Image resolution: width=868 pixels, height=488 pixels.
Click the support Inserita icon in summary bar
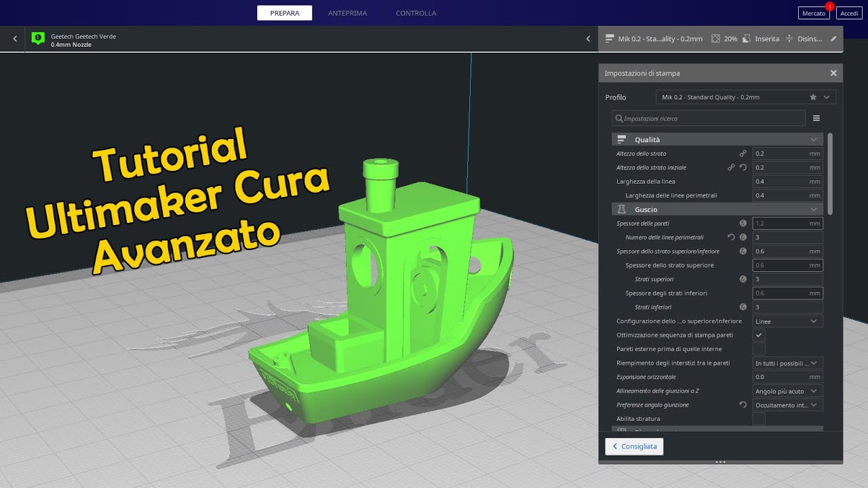point(747,39)
